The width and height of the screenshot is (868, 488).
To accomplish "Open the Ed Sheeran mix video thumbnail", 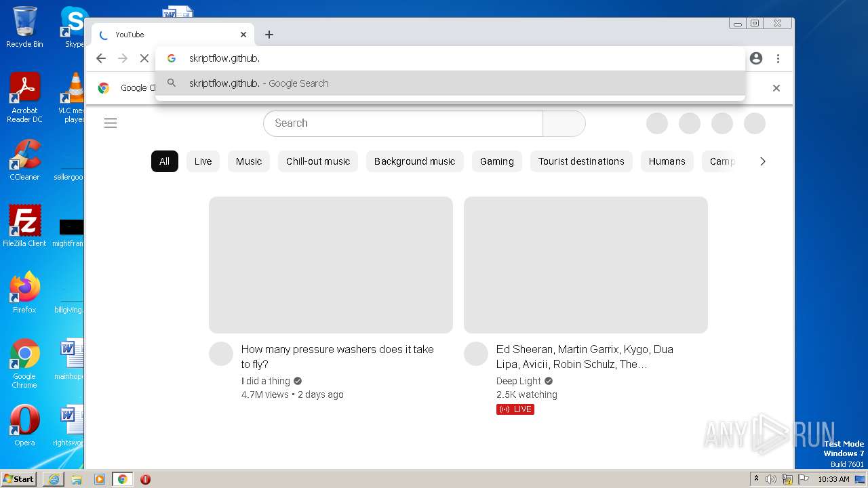I will 586,265.
